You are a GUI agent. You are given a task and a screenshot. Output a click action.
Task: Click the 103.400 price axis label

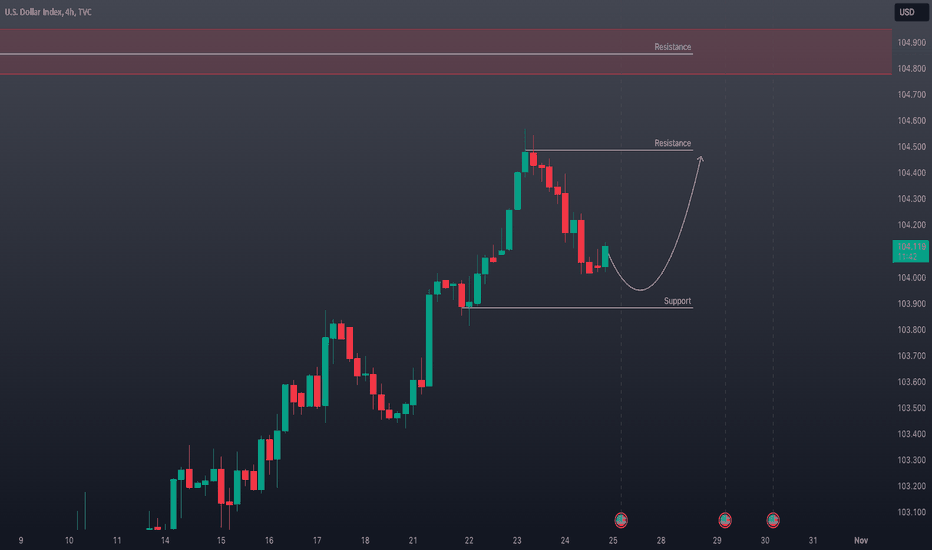pyautogui.click(x=911, y=434)
